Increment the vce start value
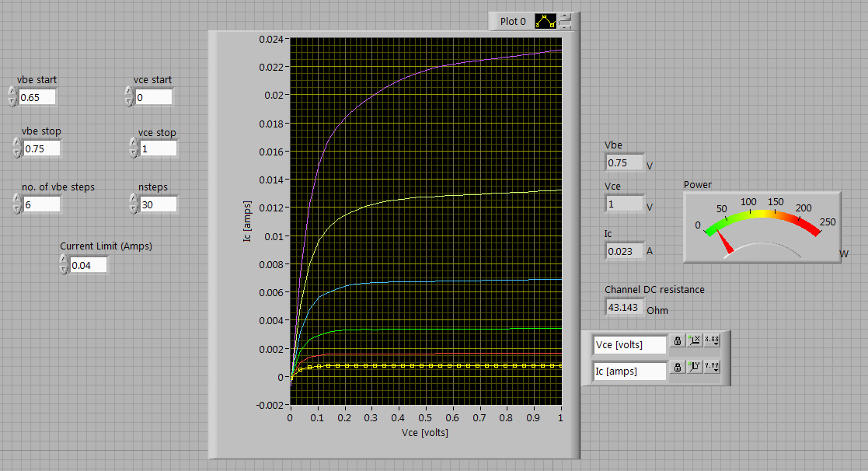 pyautogui.click(x=129, y=92)
